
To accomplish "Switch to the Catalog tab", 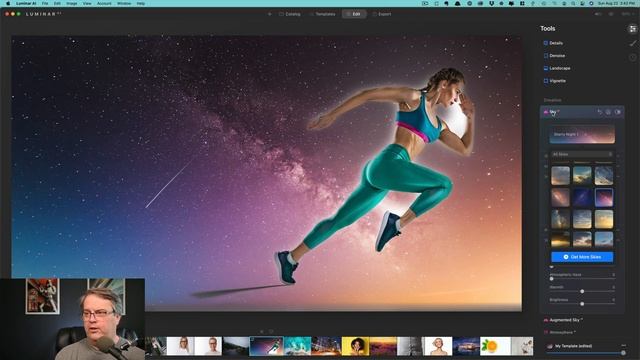I will tap(290, 14).
